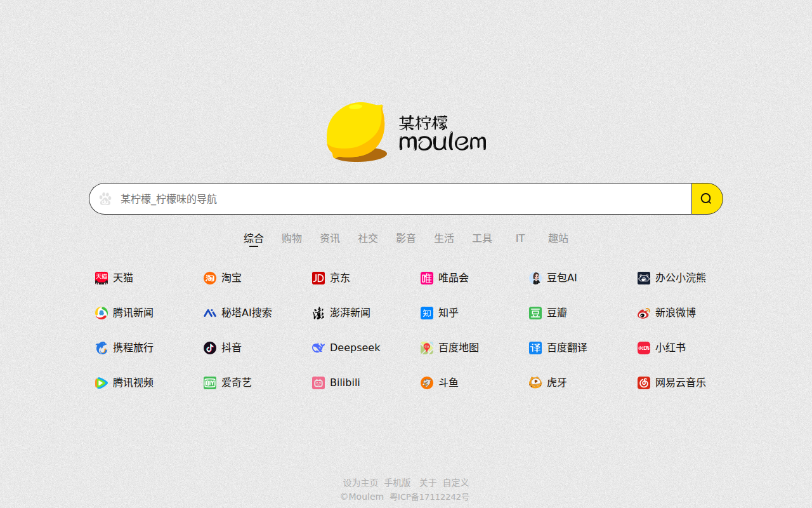Viewport: 812px width, 508px height.
Task: Open the 天猫 text link
Action: click(123, 278)
